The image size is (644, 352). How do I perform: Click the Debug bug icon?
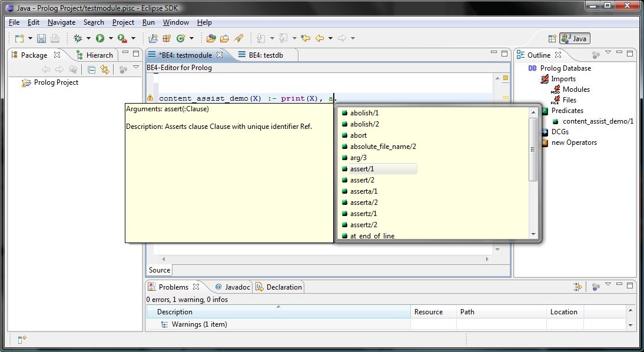(x=77, y=38)
